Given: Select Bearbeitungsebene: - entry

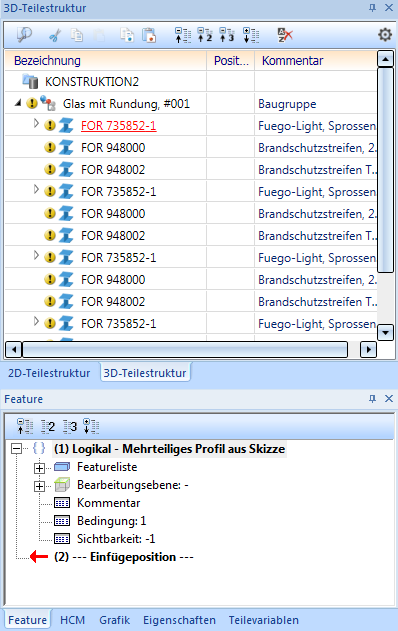Looking at the screenshot, I should [x=133, y=485].
